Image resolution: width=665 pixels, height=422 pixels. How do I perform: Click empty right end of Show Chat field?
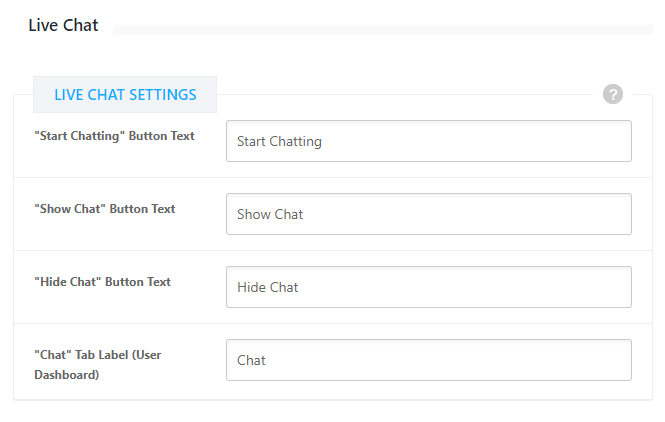590,214
